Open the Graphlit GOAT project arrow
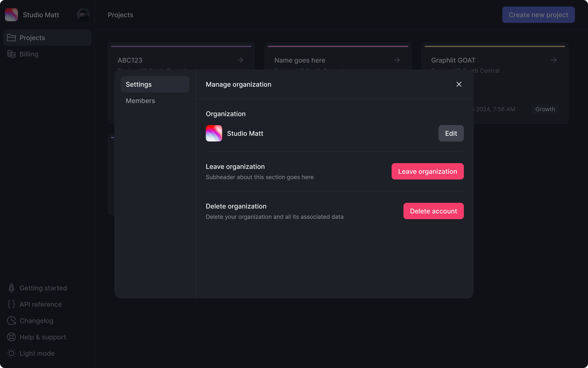 point(554,60)
